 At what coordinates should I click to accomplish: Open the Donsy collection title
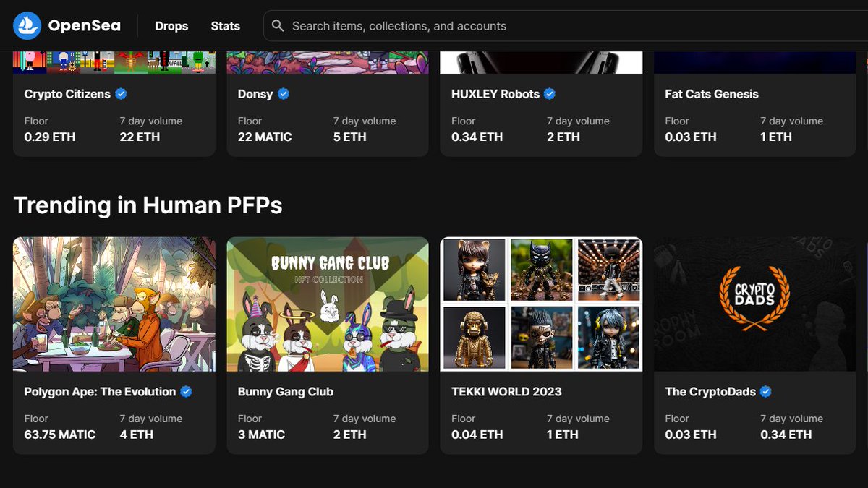click(255, 94)
